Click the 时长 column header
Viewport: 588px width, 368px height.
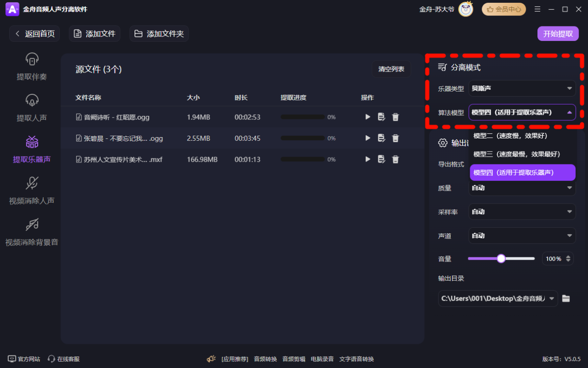coord(241,98)
